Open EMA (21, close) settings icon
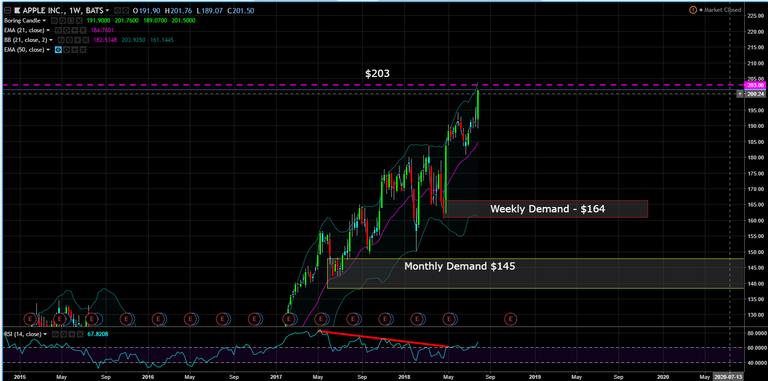 (x=66, y=30)
